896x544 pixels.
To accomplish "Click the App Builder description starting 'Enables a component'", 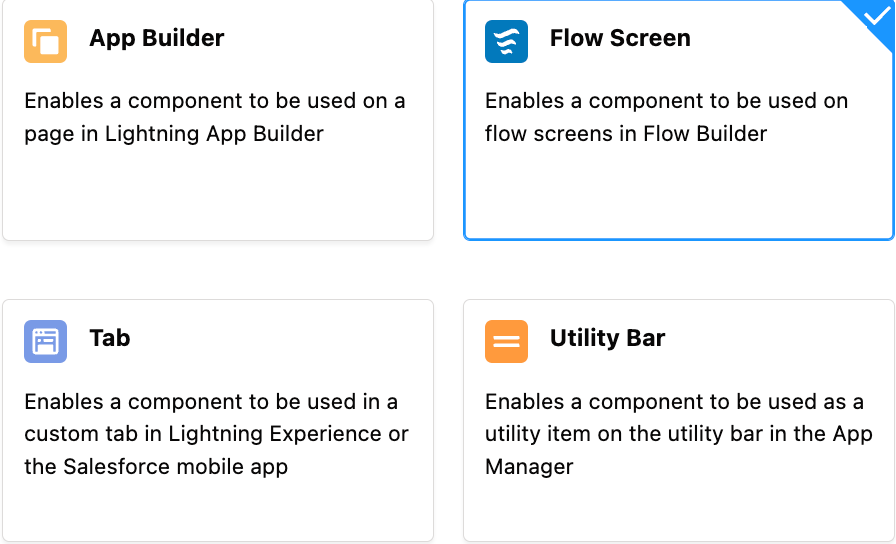I will (215, 117).
